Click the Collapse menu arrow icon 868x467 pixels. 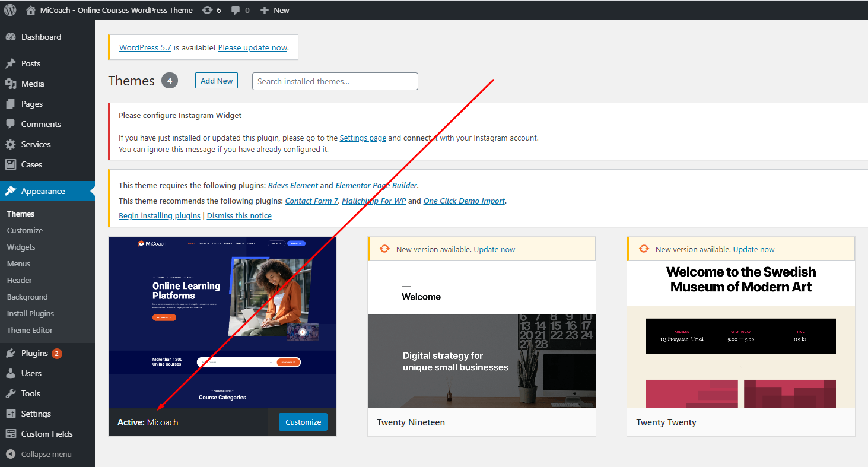click(11, 454)
